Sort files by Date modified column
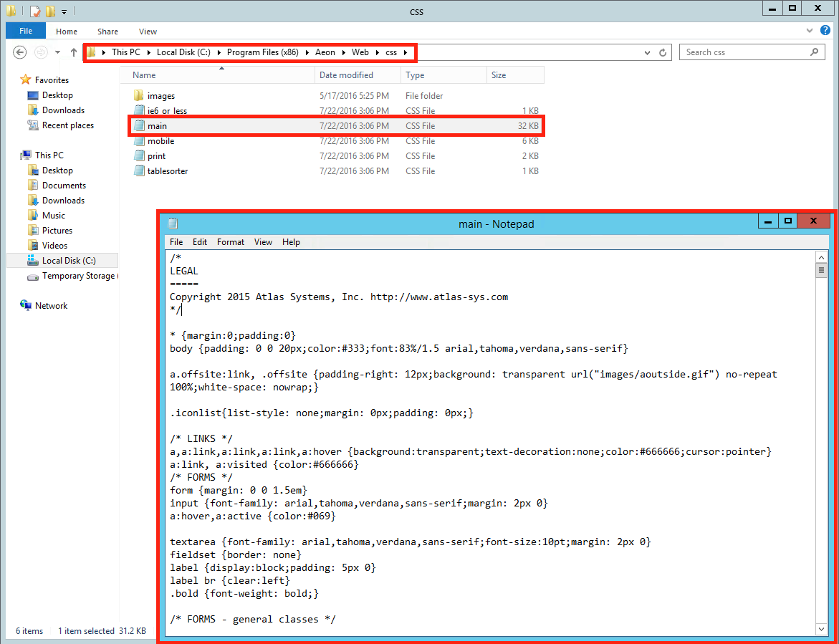This screenshot has width=839, height=644. [x=346, y=75]
